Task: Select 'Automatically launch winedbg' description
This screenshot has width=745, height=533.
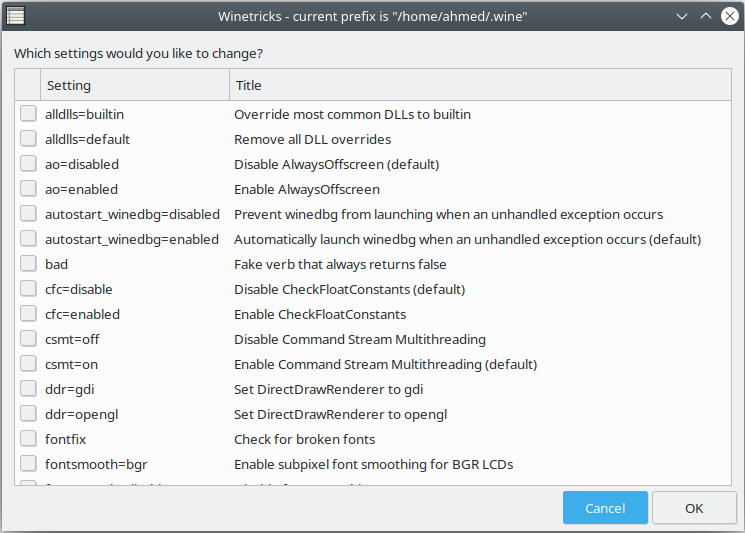Action: pos(467,239)
